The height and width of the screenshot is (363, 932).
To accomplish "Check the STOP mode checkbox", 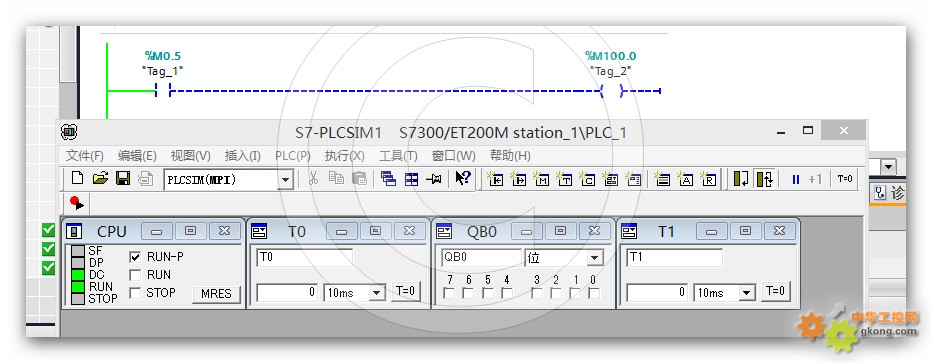I will 136,293.
